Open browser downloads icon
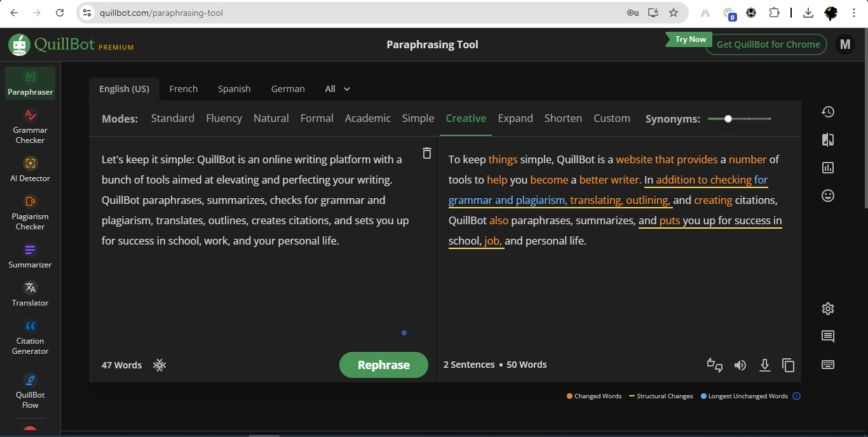 [x=808, y=13]
